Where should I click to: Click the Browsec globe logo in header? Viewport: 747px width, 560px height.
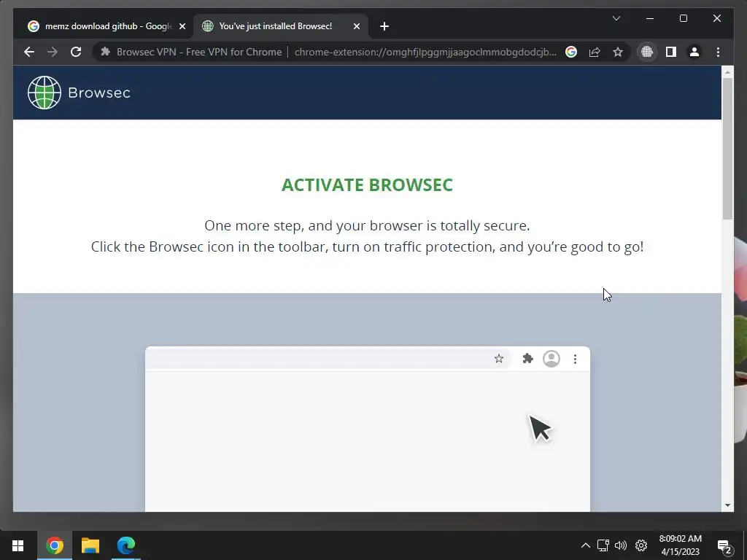tap(44, 93)
